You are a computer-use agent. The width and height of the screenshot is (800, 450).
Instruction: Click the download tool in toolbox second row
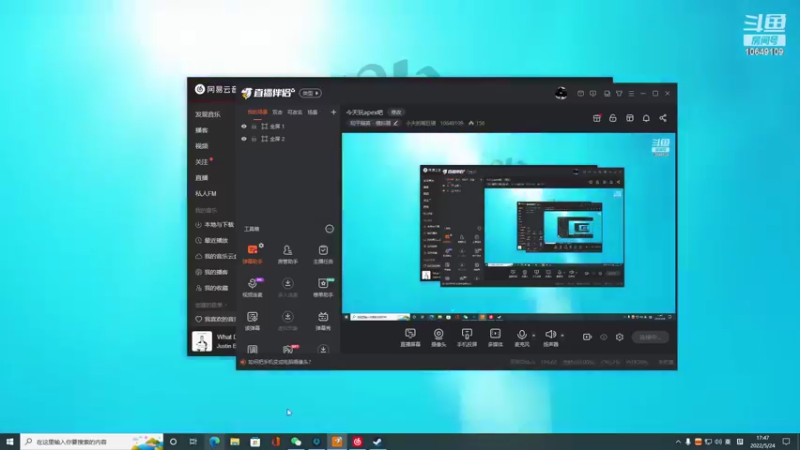(287, 287)
